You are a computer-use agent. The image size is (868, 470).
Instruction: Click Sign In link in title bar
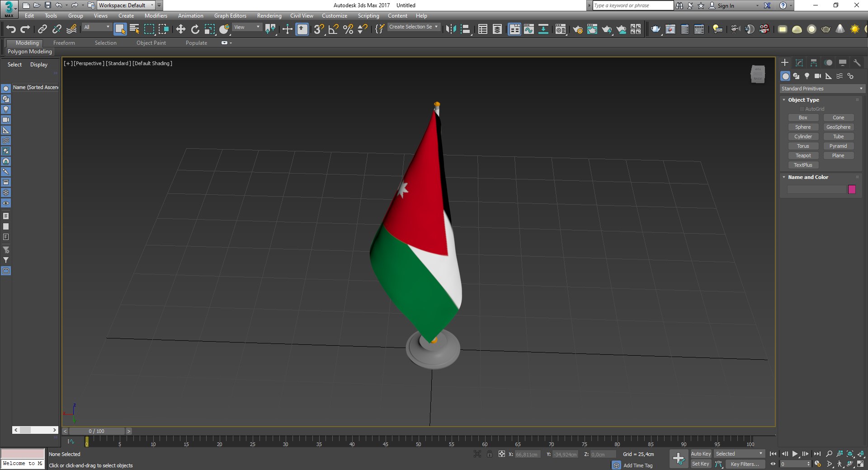click(726, 6)
